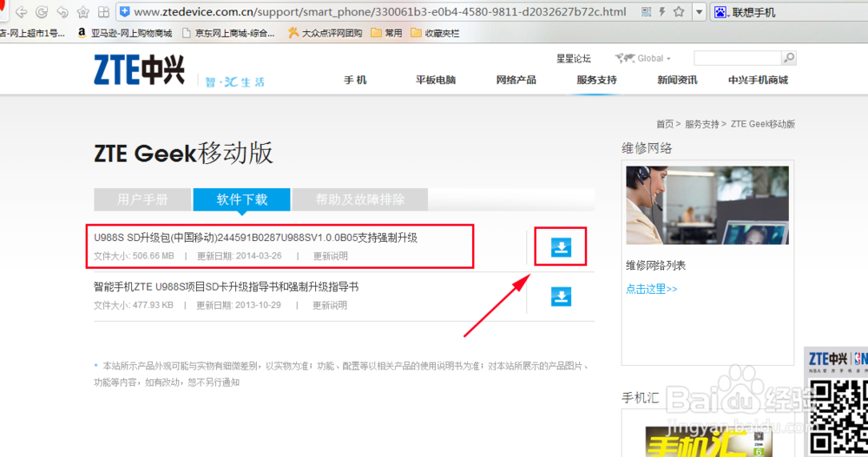
Task: Click the ZTE site search field
Action: [x=737, y=58]
